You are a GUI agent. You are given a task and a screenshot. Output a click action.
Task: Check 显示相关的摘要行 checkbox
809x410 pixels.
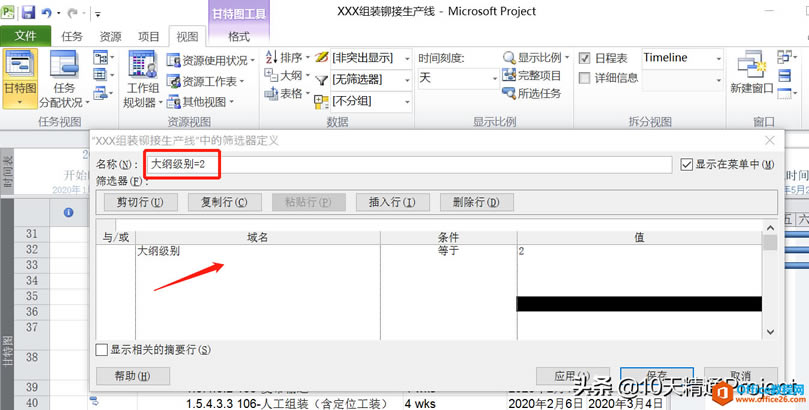coord(102,350)
